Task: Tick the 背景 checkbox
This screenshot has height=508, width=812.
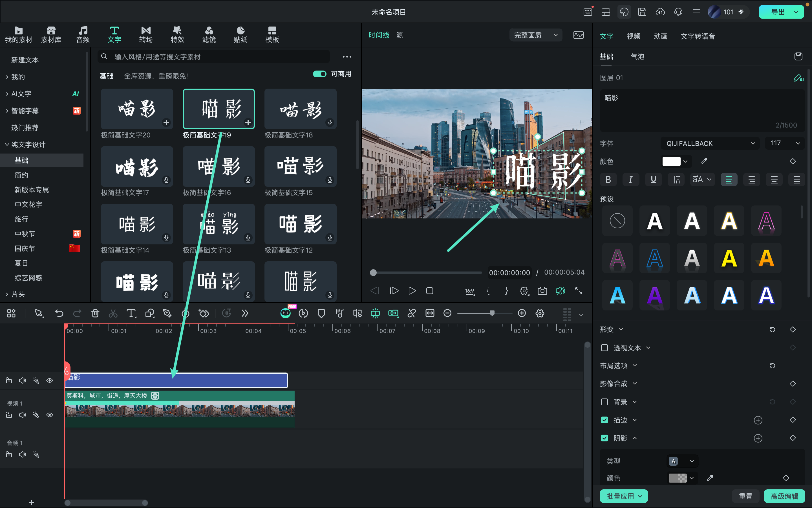Action: tap(604, 402)
